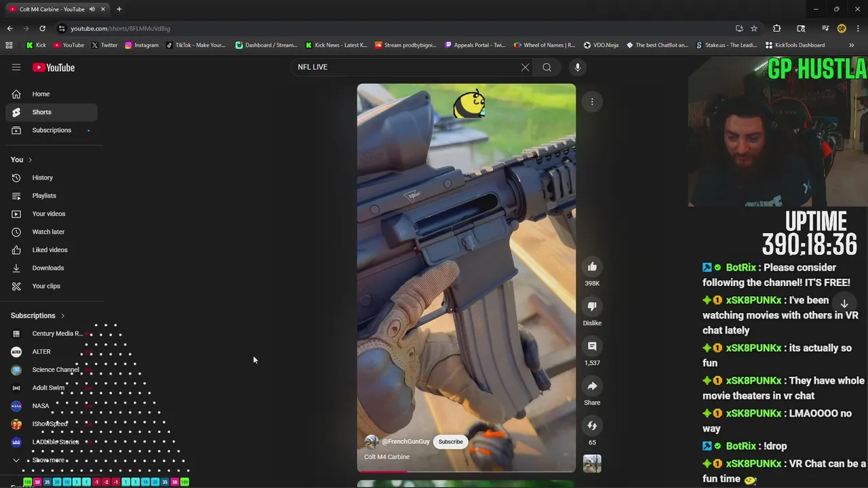The image size is (868, 488).
Task: Open Subscriptions in the sidebar
Action: (52, 130)
